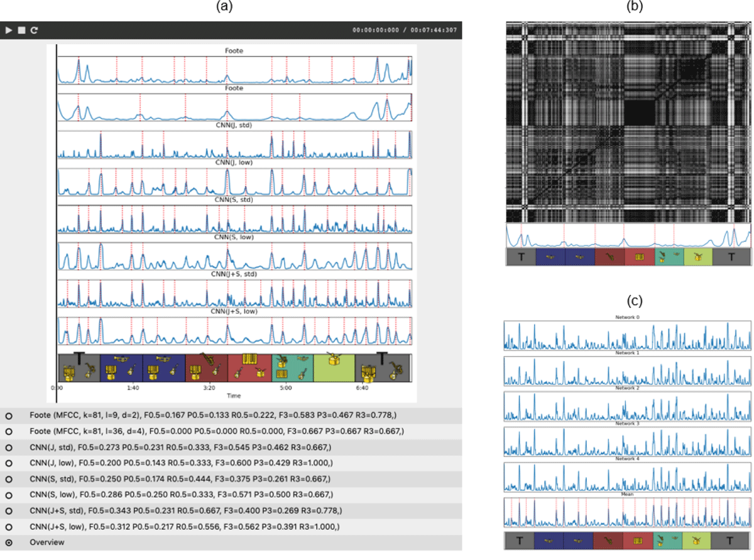
Task: Click the playback time display 00:07:44:307
Action: [x=405, y=30]
